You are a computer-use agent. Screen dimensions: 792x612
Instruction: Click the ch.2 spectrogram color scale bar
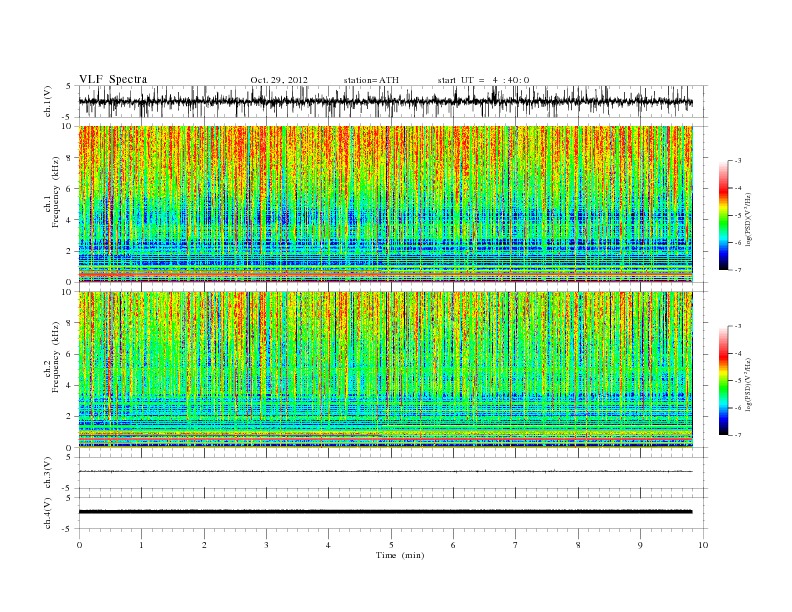(x=724, y=380)
